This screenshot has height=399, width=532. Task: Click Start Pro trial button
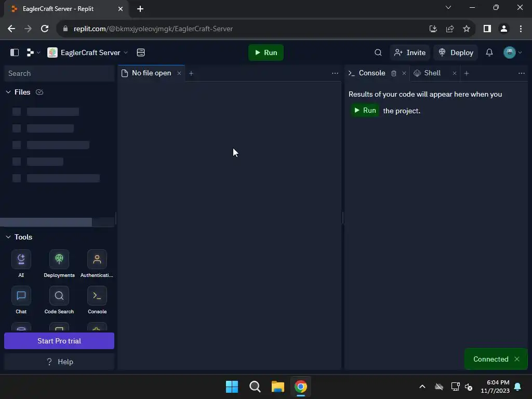(59, 341)
